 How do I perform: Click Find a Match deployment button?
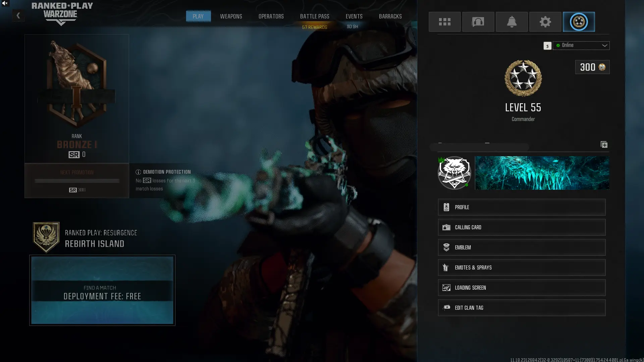click(x=102, y=290)
